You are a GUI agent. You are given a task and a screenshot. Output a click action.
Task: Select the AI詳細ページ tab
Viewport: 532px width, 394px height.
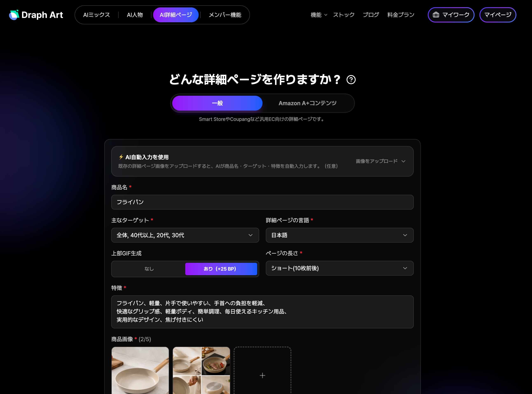point(176,15)
